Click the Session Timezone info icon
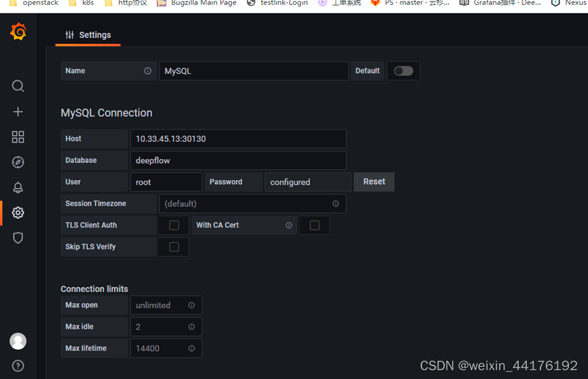 pyautogui.click(x=336, y=204)
